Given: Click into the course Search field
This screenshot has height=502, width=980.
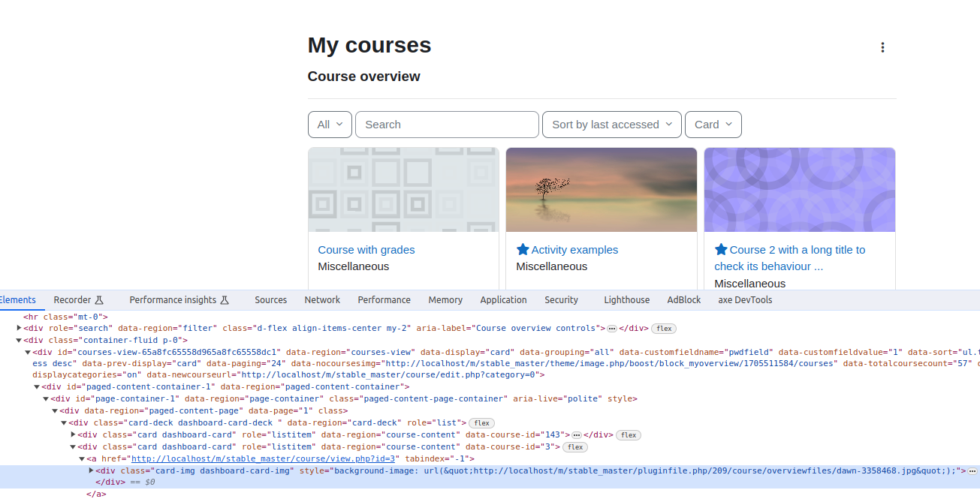Looking at the screenshot, I should pos(447,125).
